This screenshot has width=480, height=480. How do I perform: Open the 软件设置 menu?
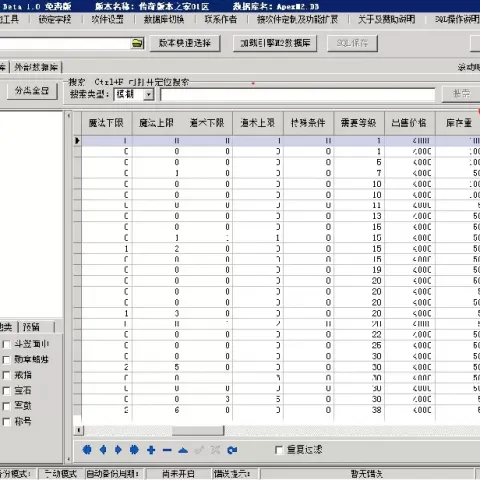[x=108, y=19]
